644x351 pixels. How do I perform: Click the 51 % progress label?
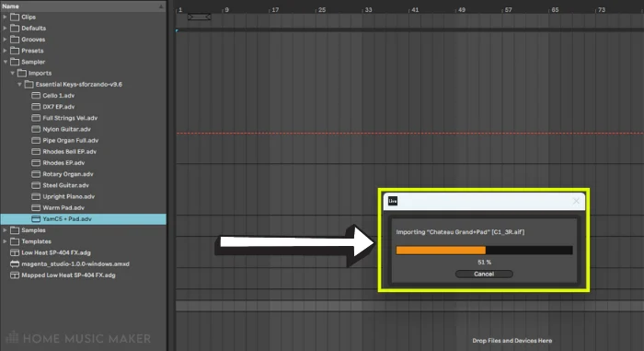(x=484, y=263)
